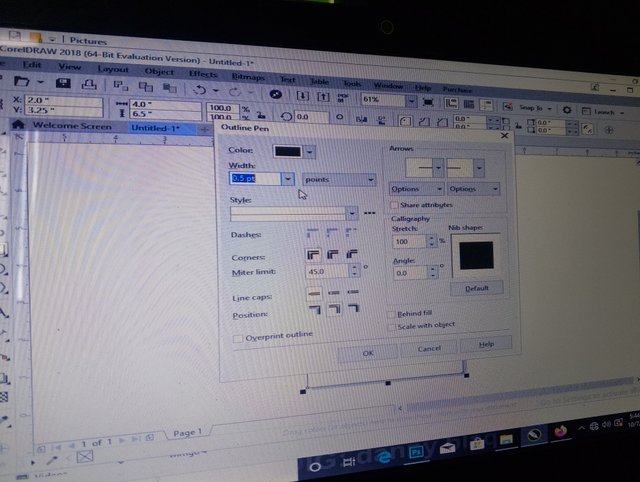This screenshot has height=482, width=640.
Task: Open the Layout menu
Action: coord(113,69)
